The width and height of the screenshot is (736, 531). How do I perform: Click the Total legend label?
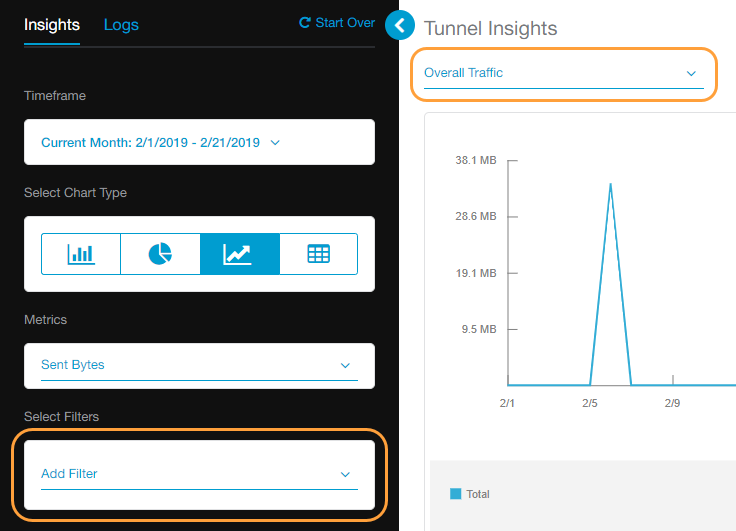click(478, 494)
